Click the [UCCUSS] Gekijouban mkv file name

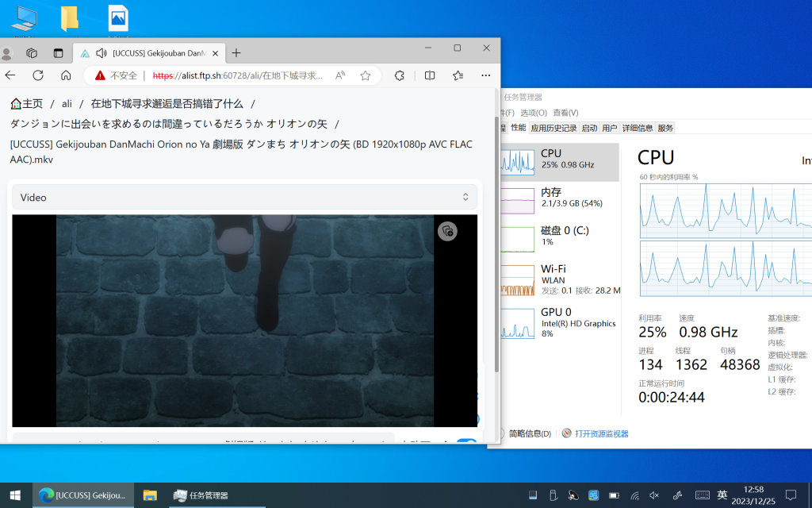coord(241,152)
